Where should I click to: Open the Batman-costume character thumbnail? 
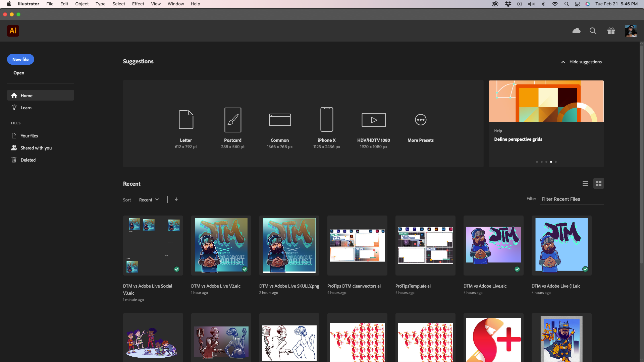point(561,338)
